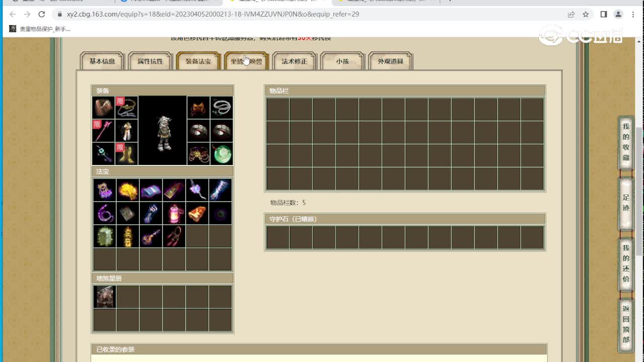Open the 贵重物品保护 bookmark
This screenshot has width=644, height=362.
point(40,29)
